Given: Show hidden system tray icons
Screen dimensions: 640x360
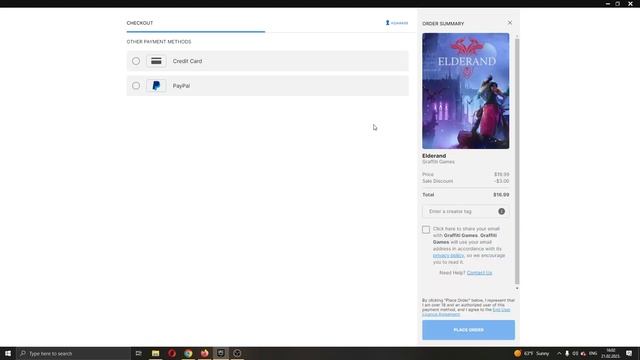Looking at the screenshot, I should coord(559,353).
